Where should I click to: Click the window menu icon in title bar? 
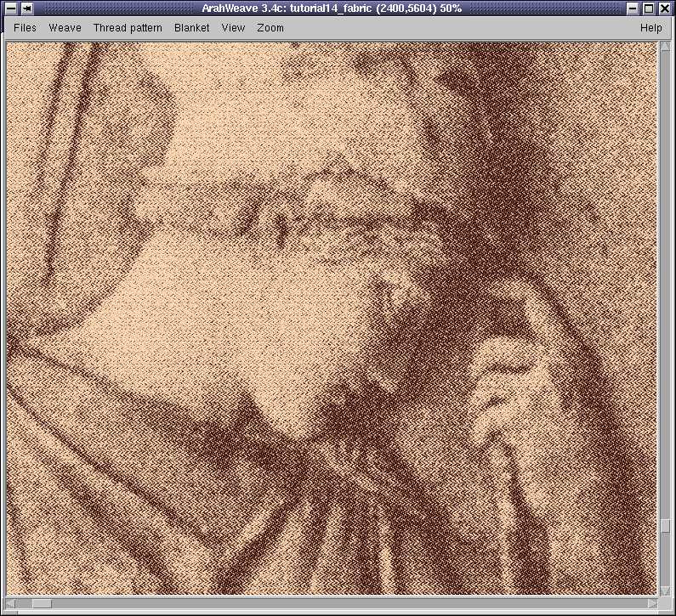(x=11, y=8)
